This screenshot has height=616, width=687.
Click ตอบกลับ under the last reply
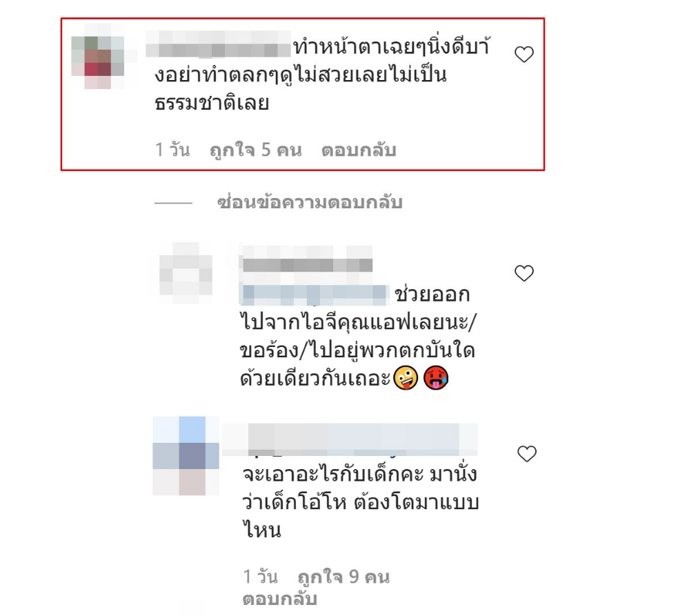coord(279,599)
